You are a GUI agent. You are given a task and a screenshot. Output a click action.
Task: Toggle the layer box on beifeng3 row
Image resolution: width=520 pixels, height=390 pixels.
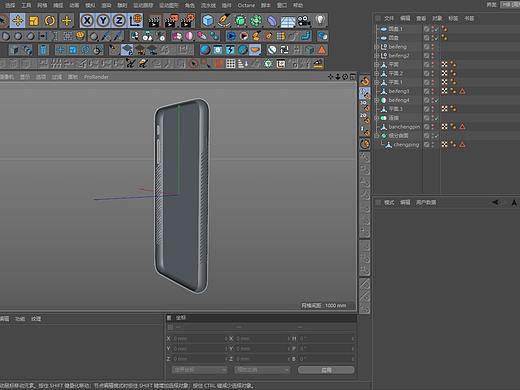click(x=426, y=91)
